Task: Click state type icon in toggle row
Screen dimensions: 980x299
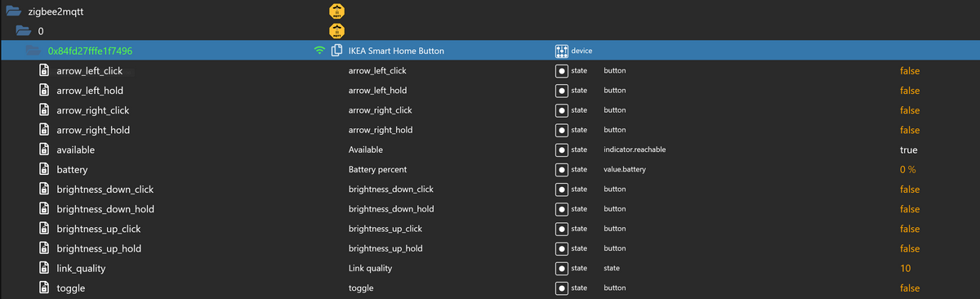Action: pos(561,288)
